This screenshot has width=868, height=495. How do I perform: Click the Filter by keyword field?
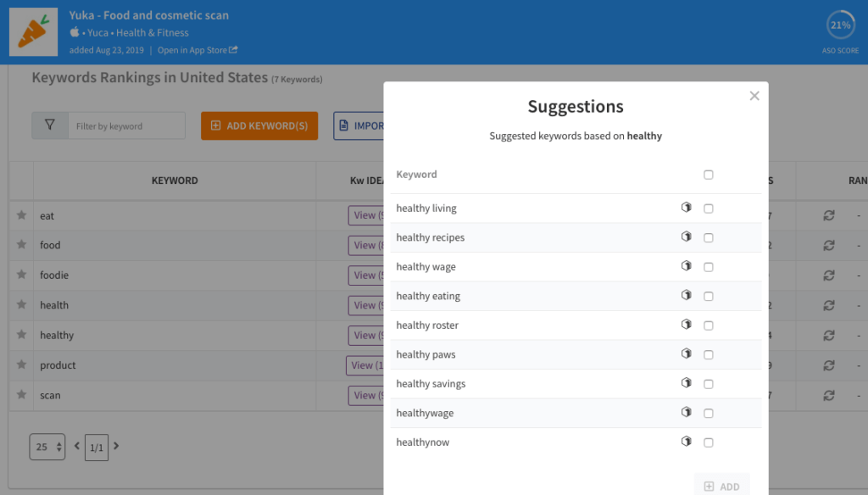pyautogui.click(x=126, y=126)
